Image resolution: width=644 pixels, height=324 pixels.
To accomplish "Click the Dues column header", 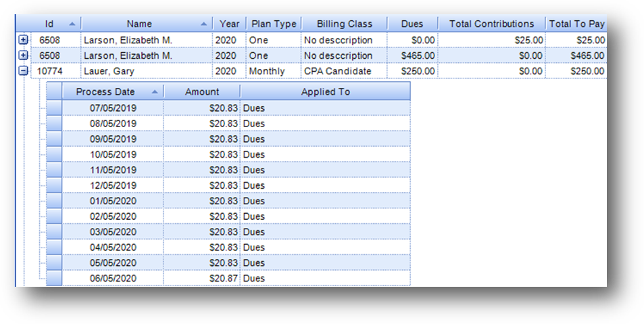I will [412, 24].
